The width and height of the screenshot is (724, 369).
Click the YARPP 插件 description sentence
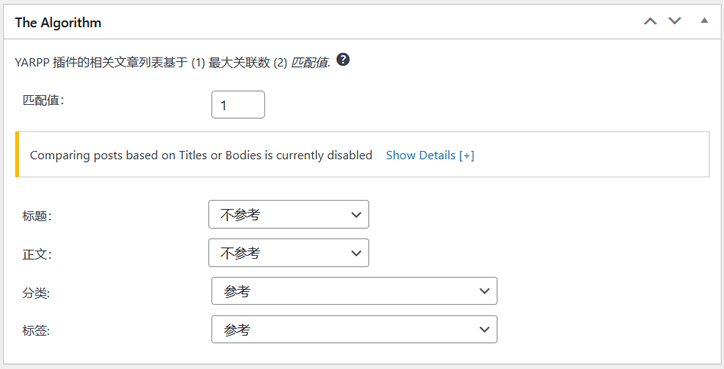click(173, 63)
